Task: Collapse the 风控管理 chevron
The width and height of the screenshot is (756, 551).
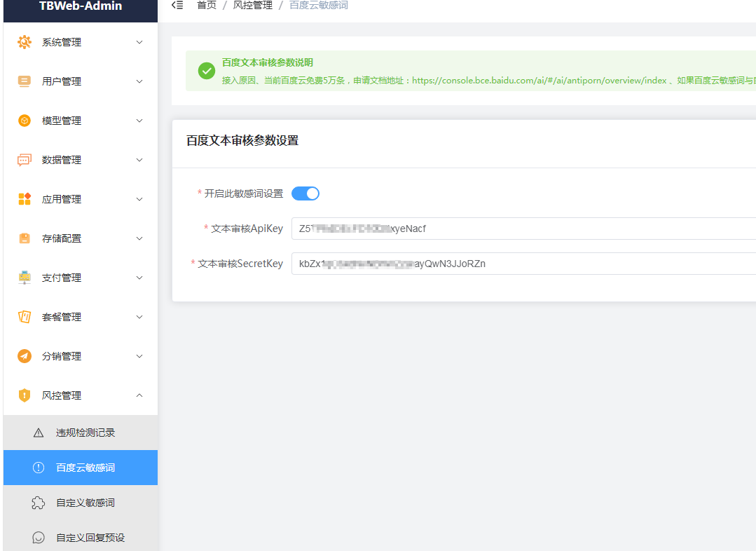Action: click(x=139, y=395)
